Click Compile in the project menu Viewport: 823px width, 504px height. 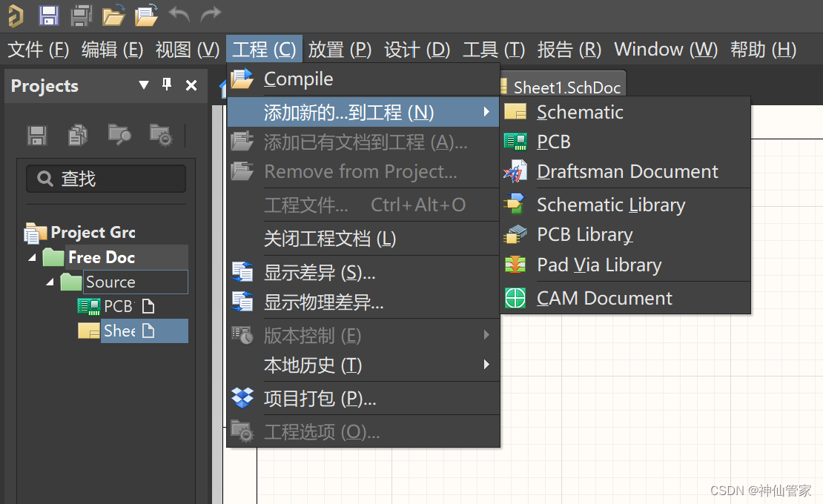point(298,79)
